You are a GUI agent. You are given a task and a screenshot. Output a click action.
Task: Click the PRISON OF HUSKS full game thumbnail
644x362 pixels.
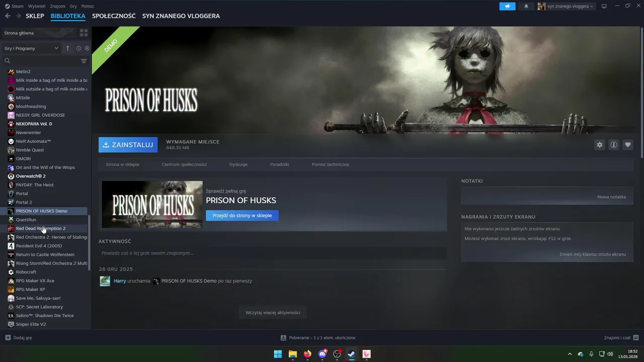coord(152,204)
